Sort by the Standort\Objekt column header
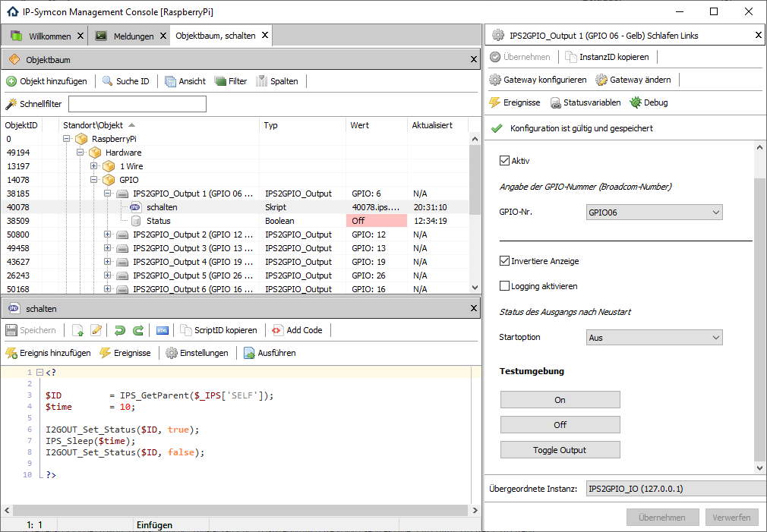Viewport: 767px width, 532px height. (159, 125)
